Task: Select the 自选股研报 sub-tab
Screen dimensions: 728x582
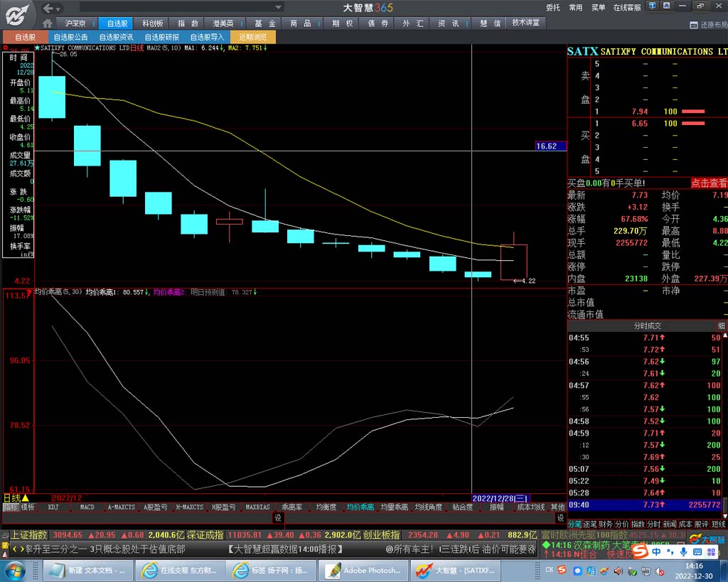Action: coord(161,37)
